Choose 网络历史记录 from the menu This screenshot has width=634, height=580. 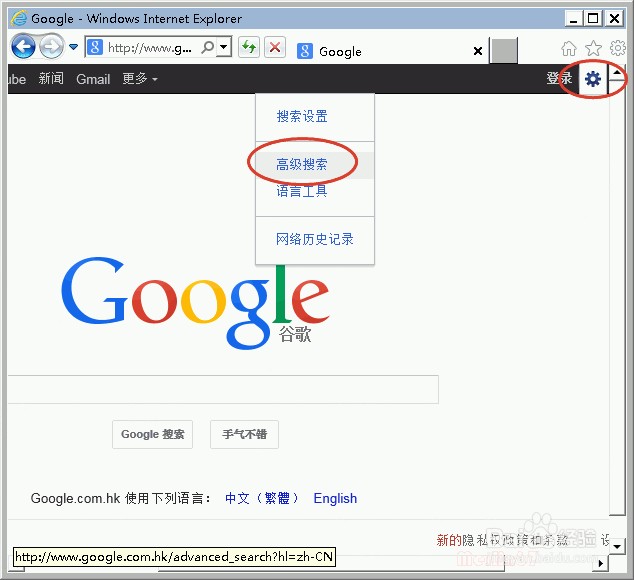pos(315,239)
